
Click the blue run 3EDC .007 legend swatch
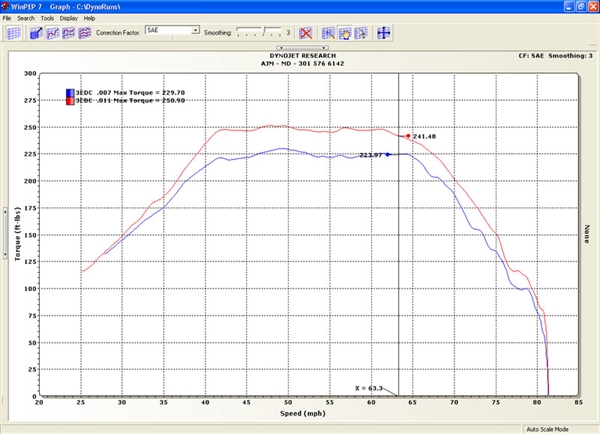70,93
